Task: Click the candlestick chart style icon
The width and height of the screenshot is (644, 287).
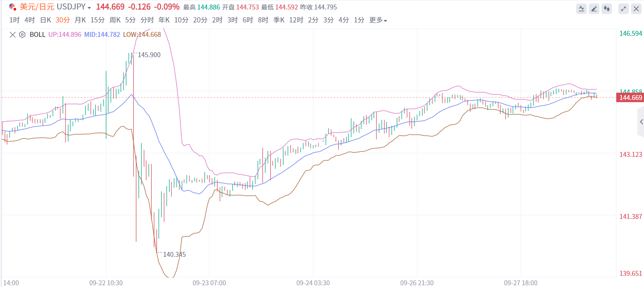Action: [607, 9]
